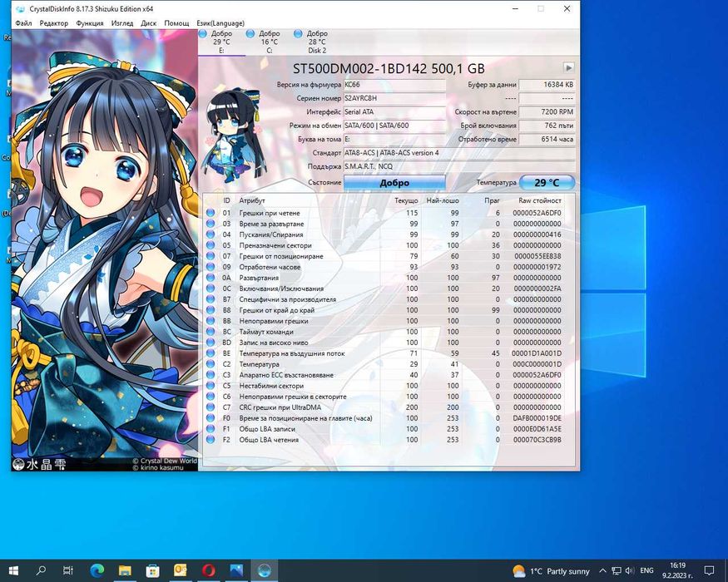Click the firmware version field KC66

click(394, 85)
